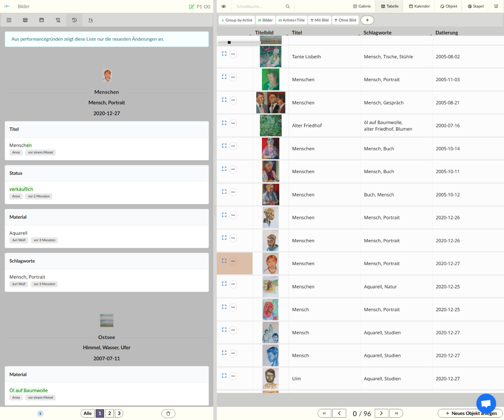
Task: Toggle the eye visibility icon
Action: pos(224,7)
